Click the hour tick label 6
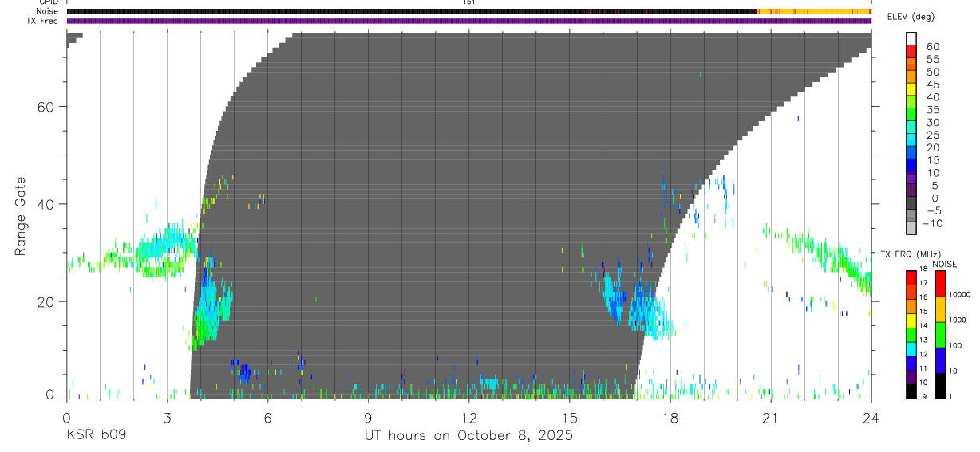Viewport: 980px width, 452px height. tap(267, 417)
